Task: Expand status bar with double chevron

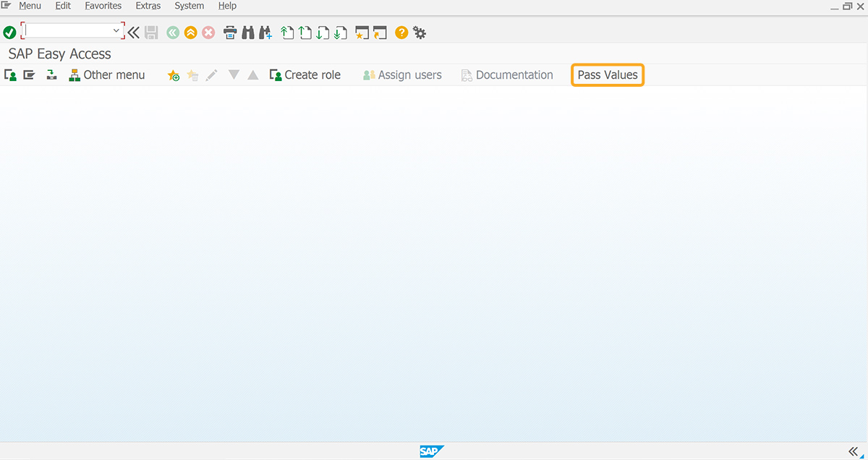Action: (x=853, y=451)
